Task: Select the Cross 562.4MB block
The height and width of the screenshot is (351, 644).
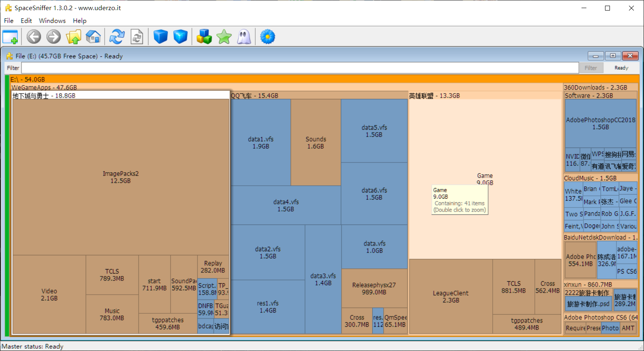Action: coord(547,287)
